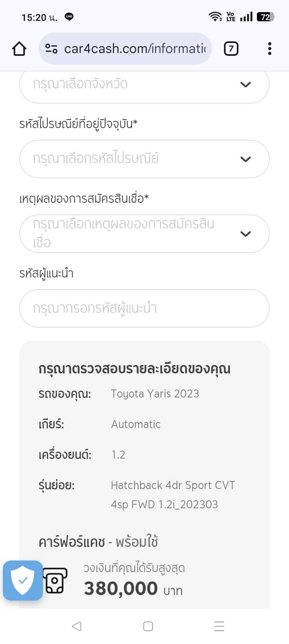Open Android recent apps menu button
This screenshot has width=289, height=644.
[219, 626]
